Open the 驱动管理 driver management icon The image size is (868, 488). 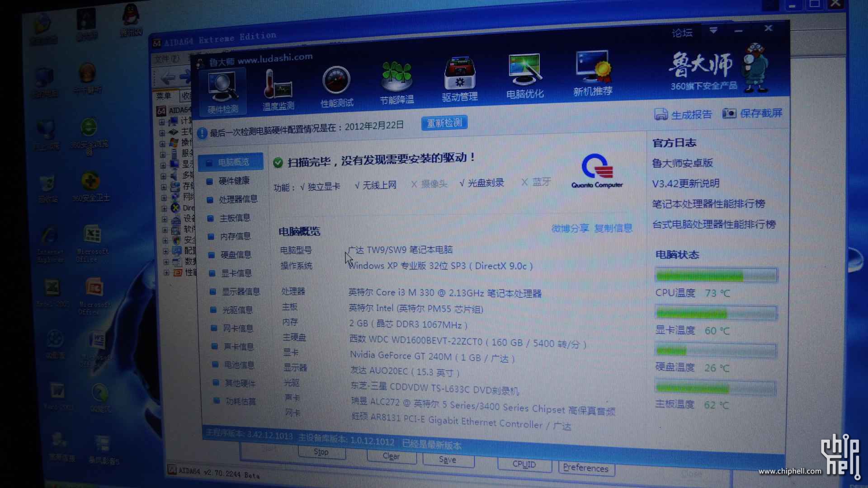[x=460, y=80]
